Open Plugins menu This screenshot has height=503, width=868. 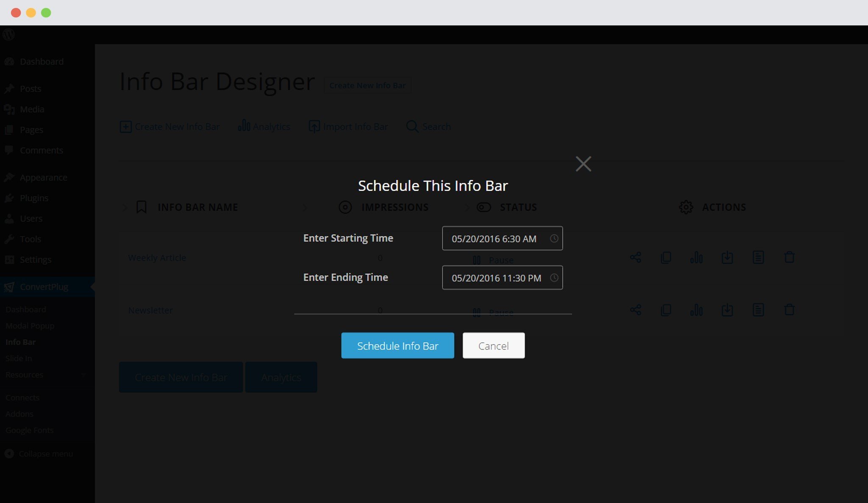tap(34, 198)
